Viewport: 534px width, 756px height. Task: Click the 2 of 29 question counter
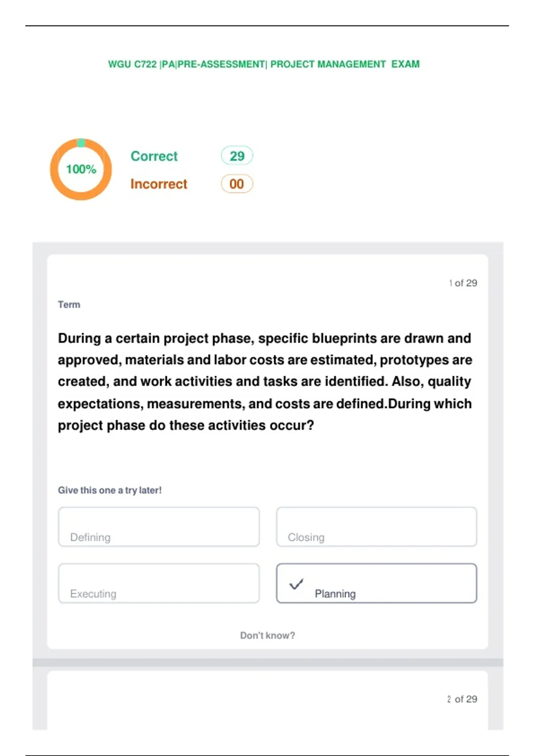(462, 699)
